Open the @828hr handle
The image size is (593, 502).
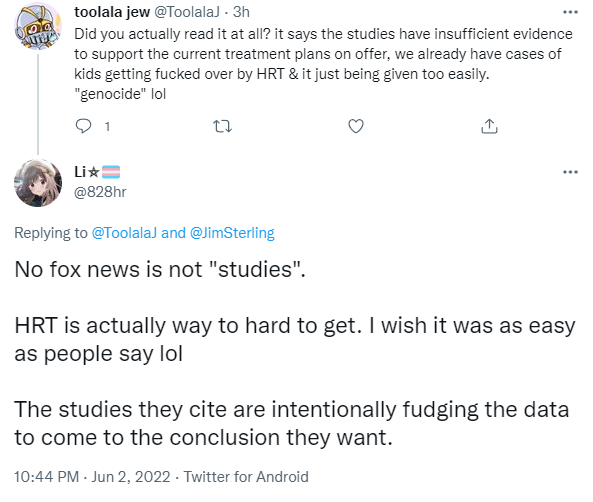click(x=100, y=192)
